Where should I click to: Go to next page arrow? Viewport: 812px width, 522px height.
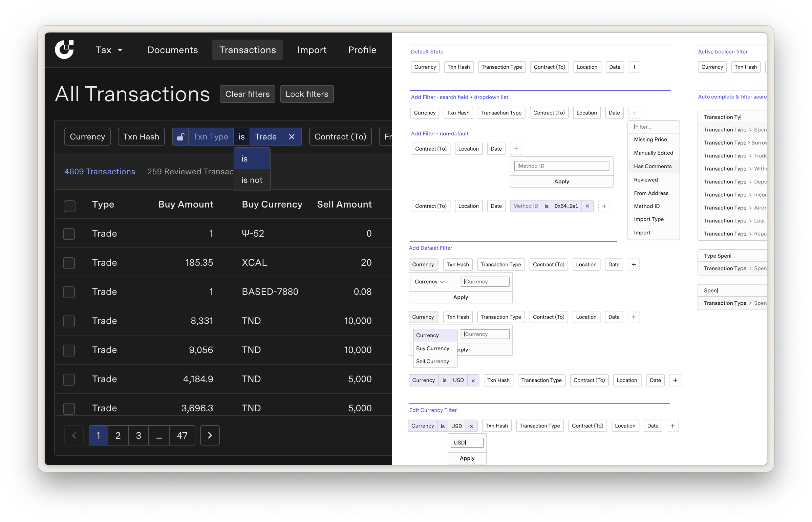pyautogui.click(x=210, y=436)
